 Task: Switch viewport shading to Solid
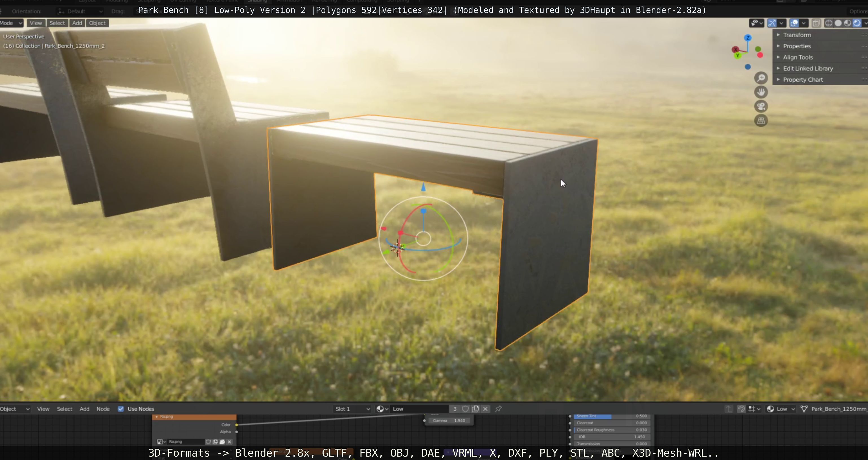(838, 23)
